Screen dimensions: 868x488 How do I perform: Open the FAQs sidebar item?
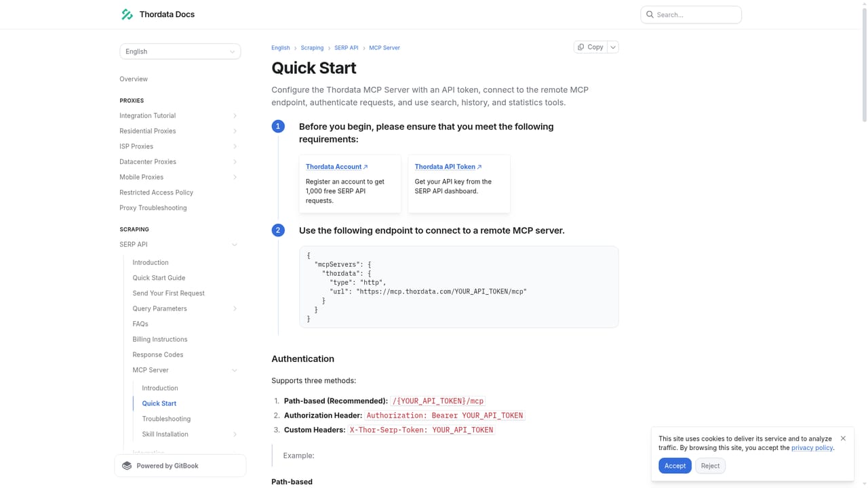click(x=140, y=324)
